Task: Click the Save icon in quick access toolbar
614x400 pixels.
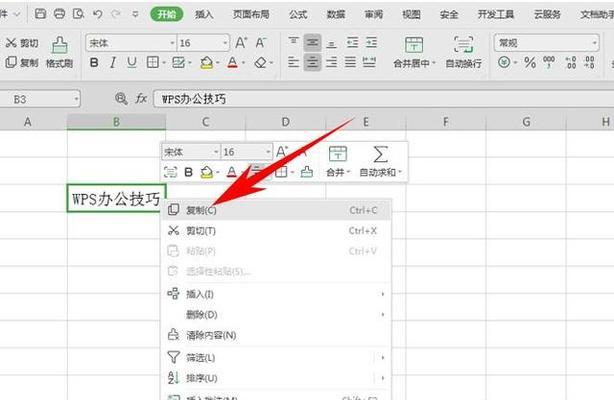Action: 40,14
